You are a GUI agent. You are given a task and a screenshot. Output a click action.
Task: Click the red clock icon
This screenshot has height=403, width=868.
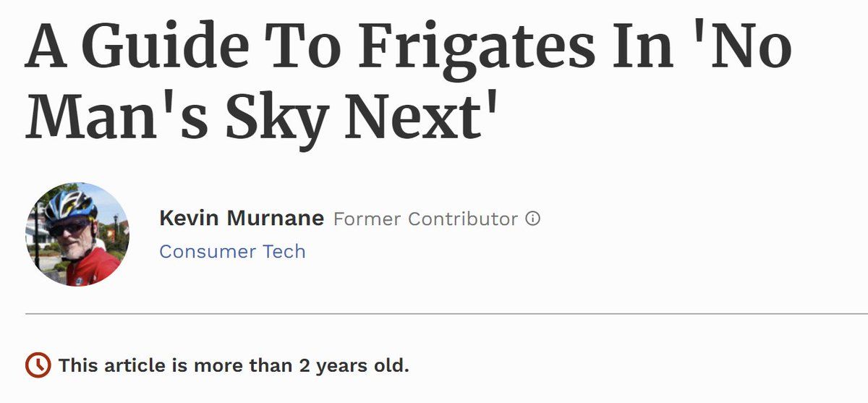[x=38, y=365]
